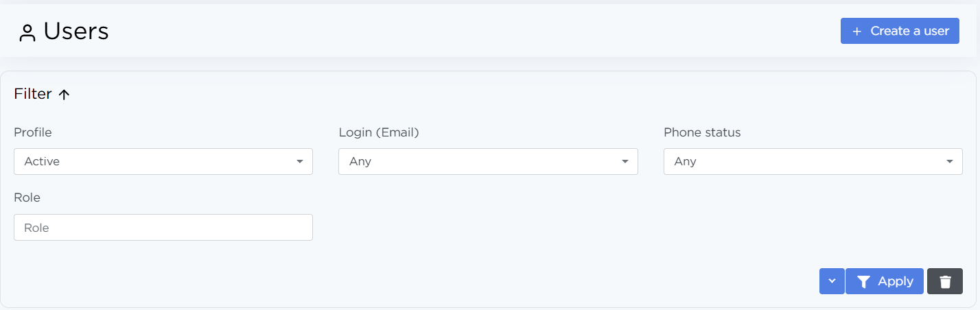Click the Role field label
This screenshot has height=310, width=980.
pos(27,198)
